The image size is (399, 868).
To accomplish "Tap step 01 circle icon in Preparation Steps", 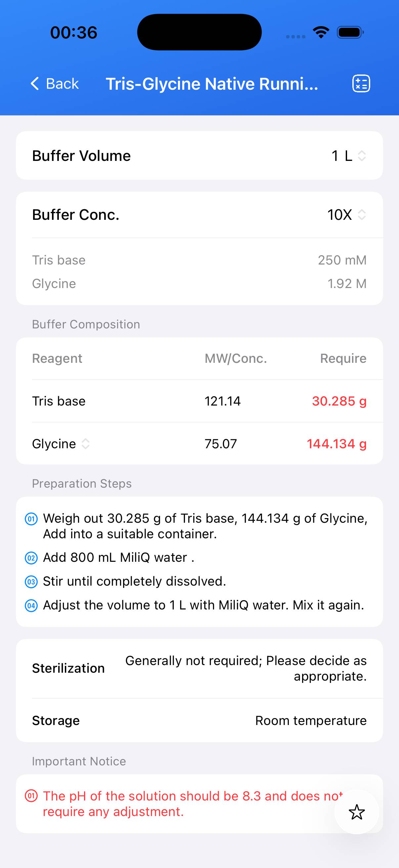I will 31,518.
